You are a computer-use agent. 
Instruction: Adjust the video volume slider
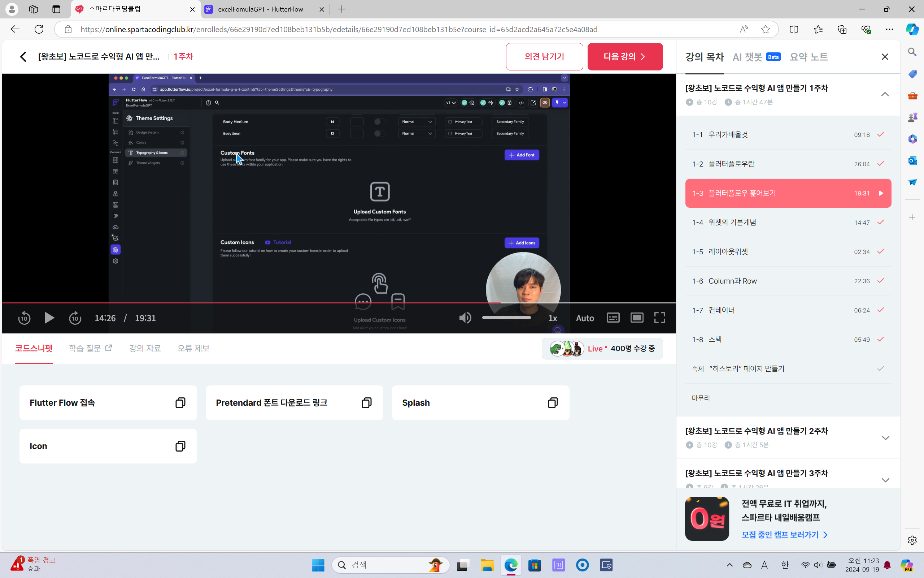click(x=506, y=318)
